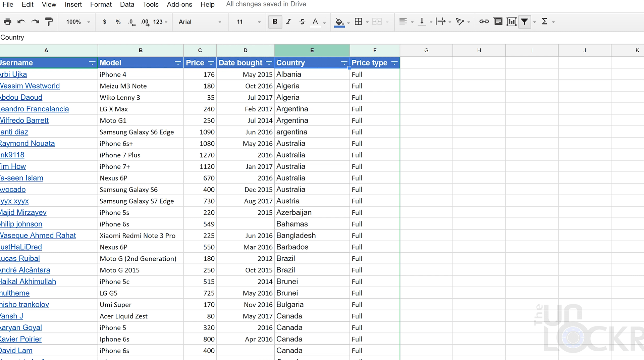Select column G header

426,50
